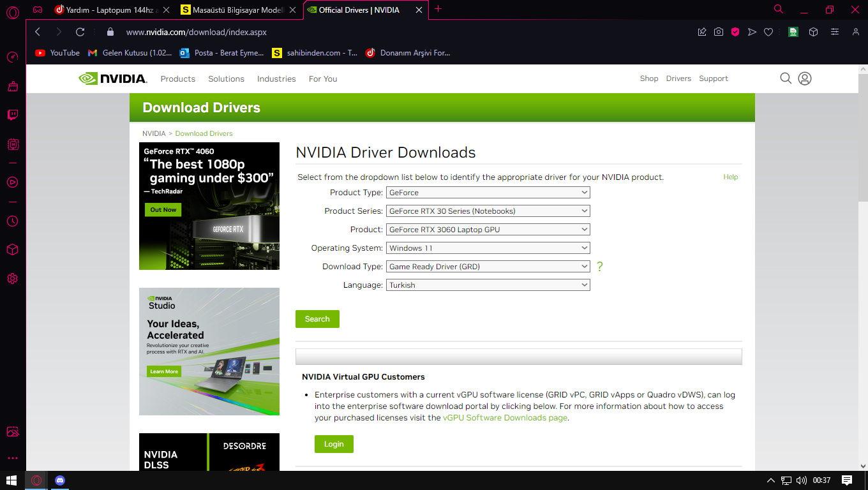Open GX Cleaner in the sidebar

point(12,86)
